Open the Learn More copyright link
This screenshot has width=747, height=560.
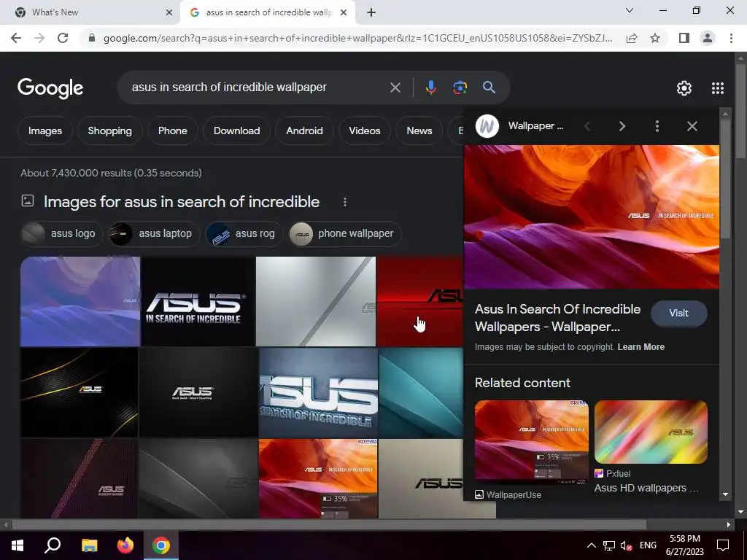[640, 347]
